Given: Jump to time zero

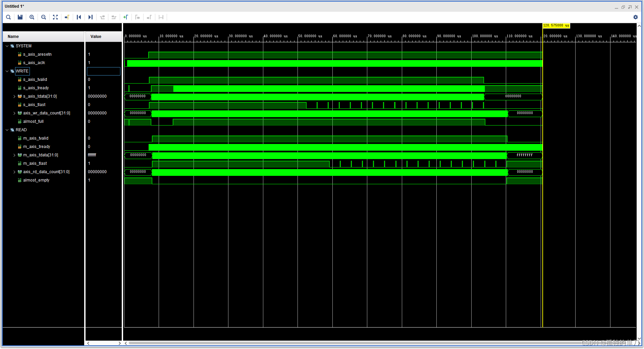Looking at the screenshot, I should [x=79, y=17].
